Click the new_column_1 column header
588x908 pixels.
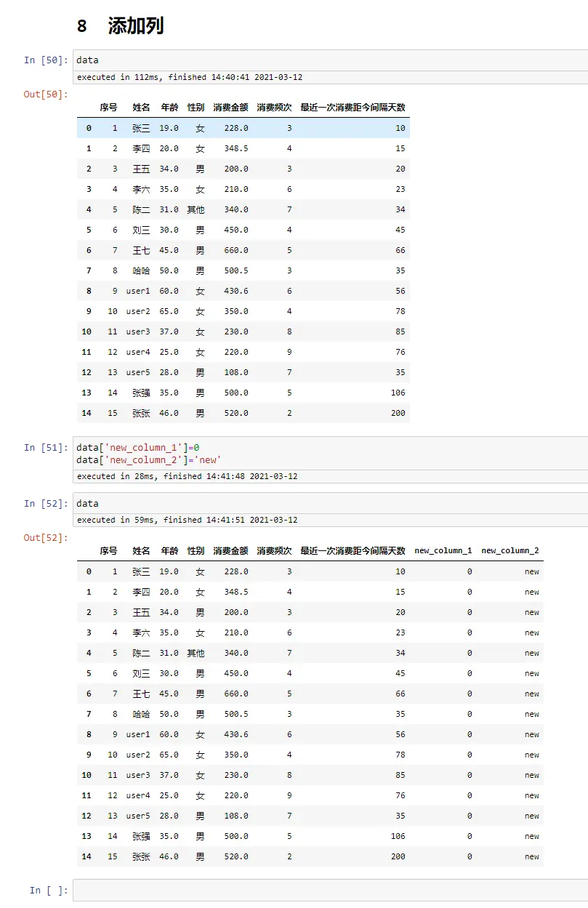point(443,550)
